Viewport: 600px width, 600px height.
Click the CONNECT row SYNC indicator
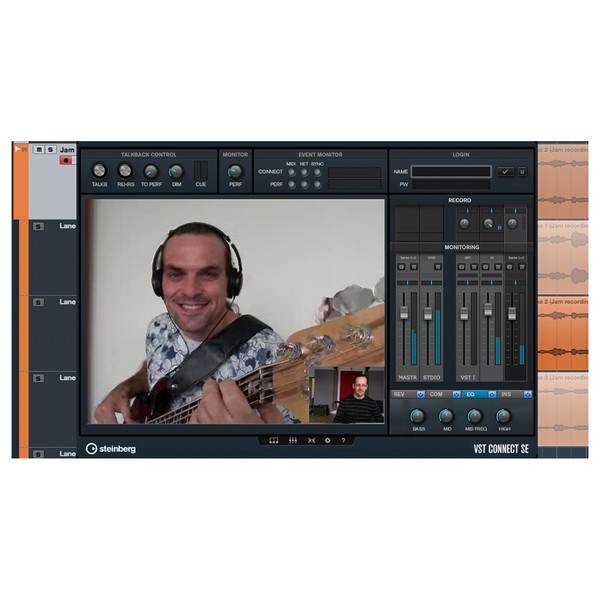[317, 172]
